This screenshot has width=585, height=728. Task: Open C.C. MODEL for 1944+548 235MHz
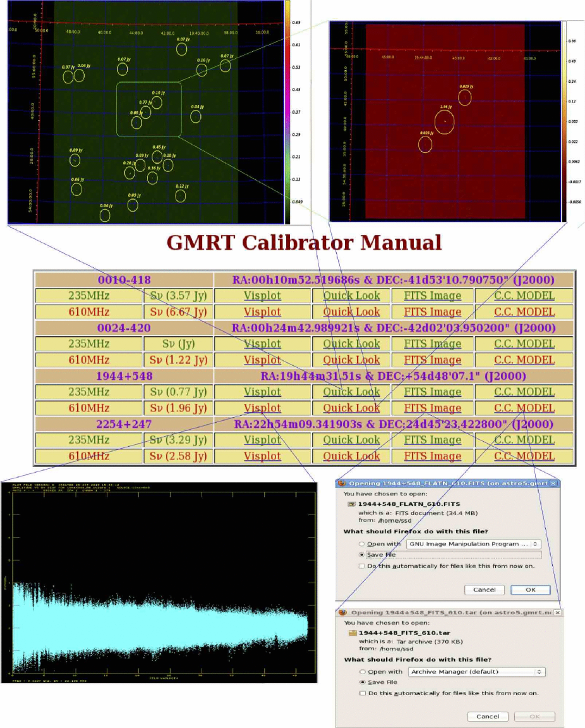click(x=524, y=392)
